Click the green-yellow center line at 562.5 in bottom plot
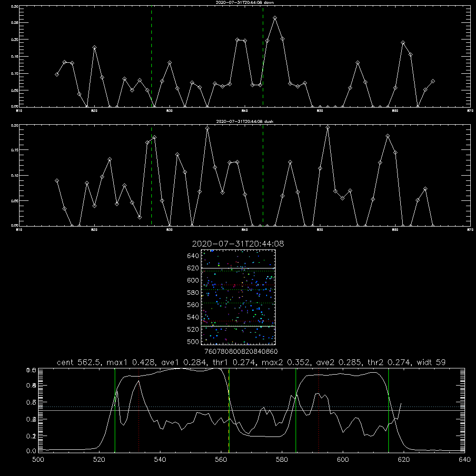The height and width of the screenshot is (476, 476). coord(229,410)
